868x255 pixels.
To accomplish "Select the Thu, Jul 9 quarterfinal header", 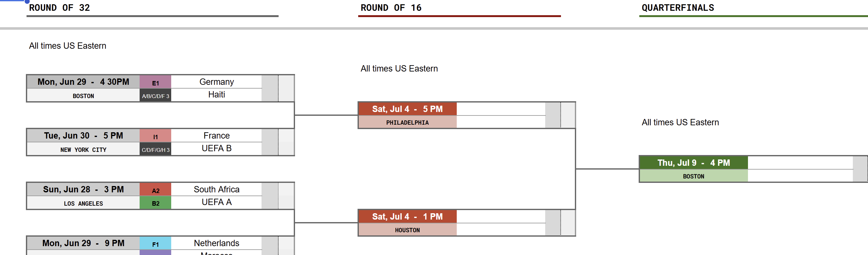I will tap(693, 163).
